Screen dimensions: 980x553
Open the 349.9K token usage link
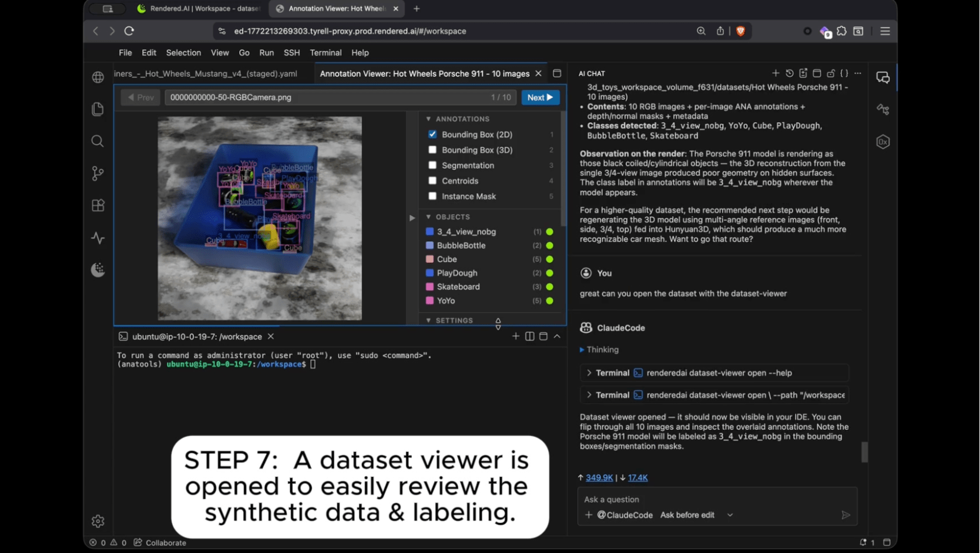[x=599, y=477]
